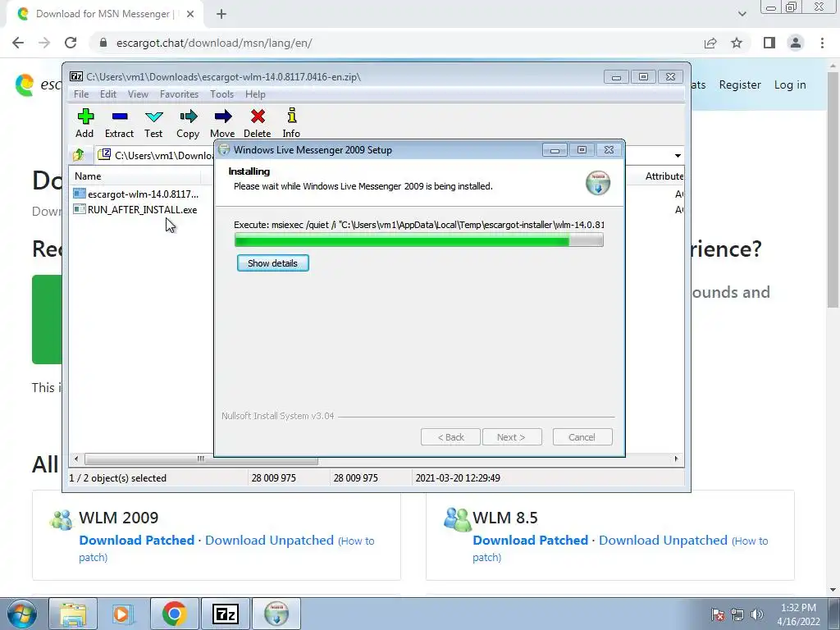840x630 pixels.
Task: Open the 7-Zip View menu
Action: [138, 94]
